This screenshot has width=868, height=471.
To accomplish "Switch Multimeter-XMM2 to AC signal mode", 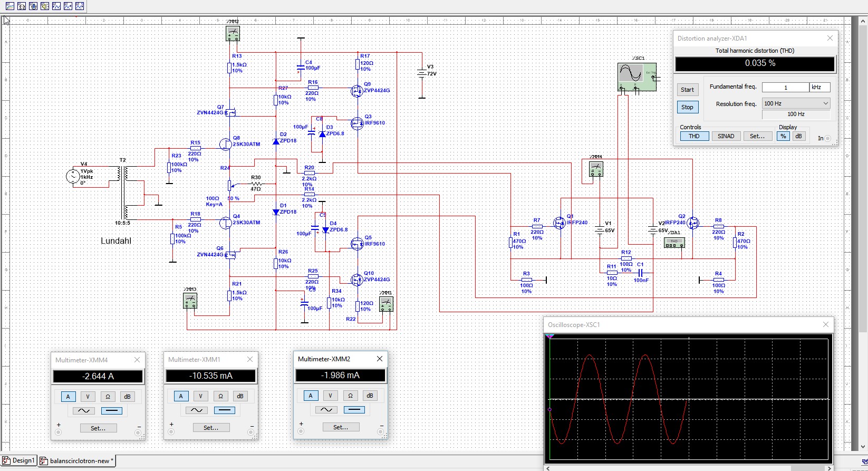I will 326,410.
